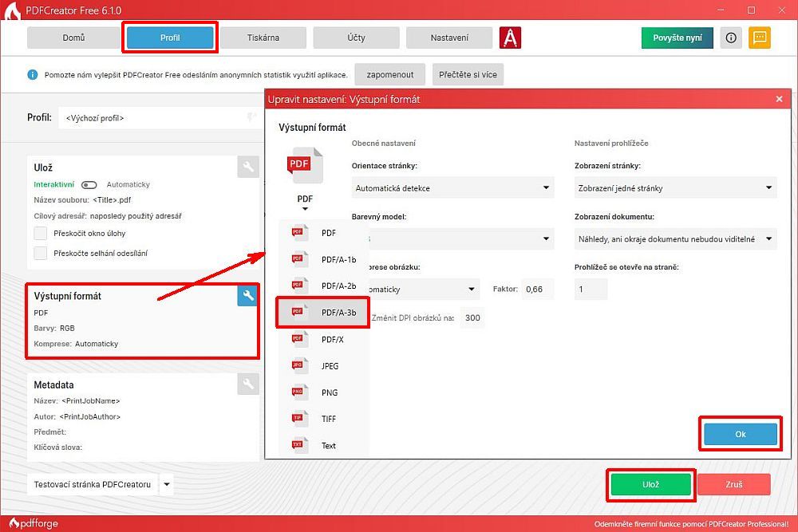Open the yellow feedback chat icon

pyautogui.click(x=760, y=37)
